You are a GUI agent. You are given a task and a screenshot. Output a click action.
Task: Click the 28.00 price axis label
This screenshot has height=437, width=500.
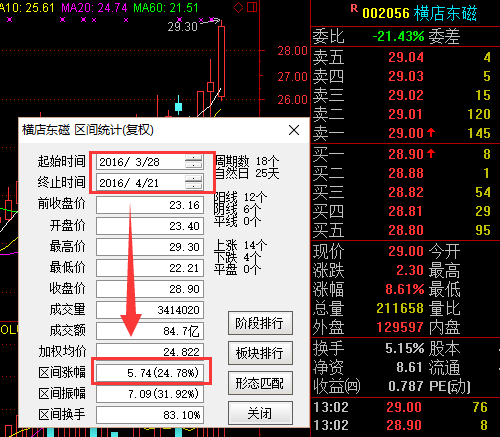point(292,51)
